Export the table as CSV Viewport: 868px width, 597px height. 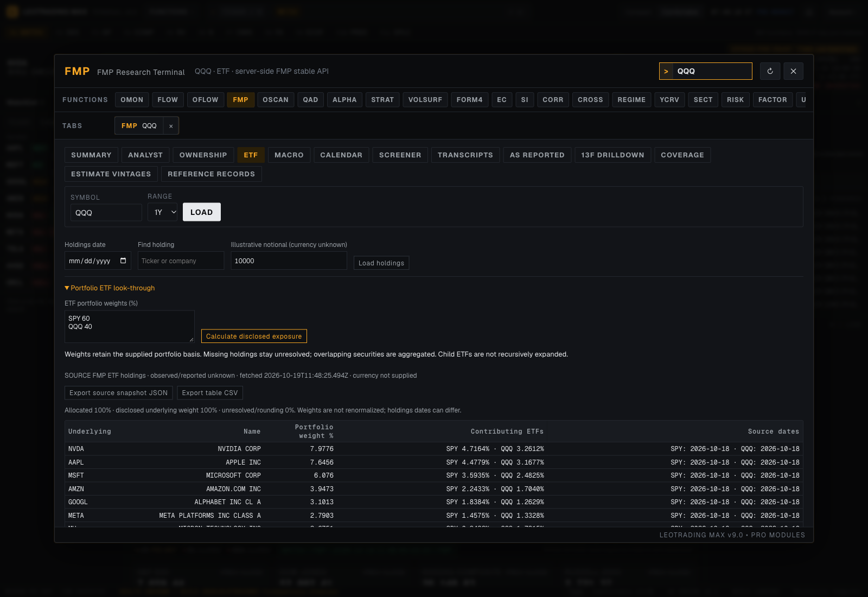pos(210,393)
